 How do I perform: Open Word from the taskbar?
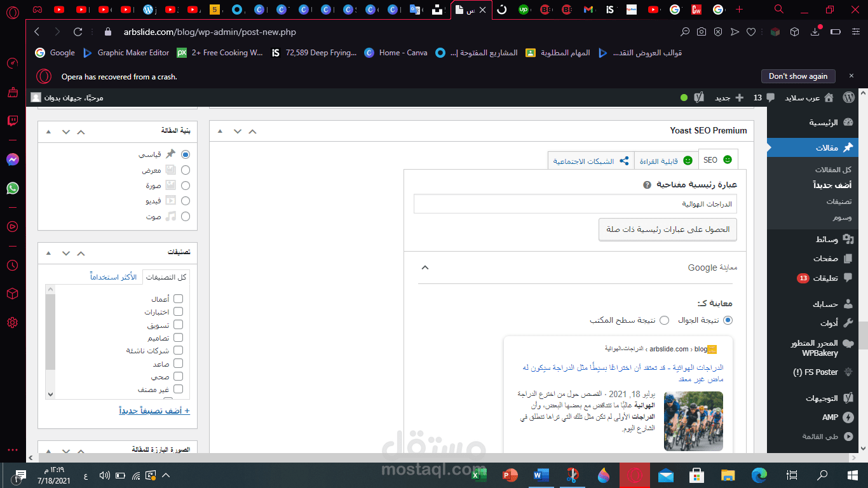tap(541, 475)
